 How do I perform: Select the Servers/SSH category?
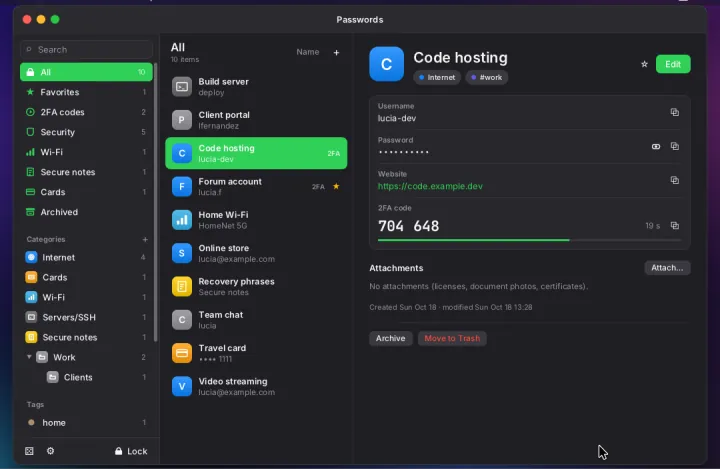pyautogui.click(x=86, y=317)
